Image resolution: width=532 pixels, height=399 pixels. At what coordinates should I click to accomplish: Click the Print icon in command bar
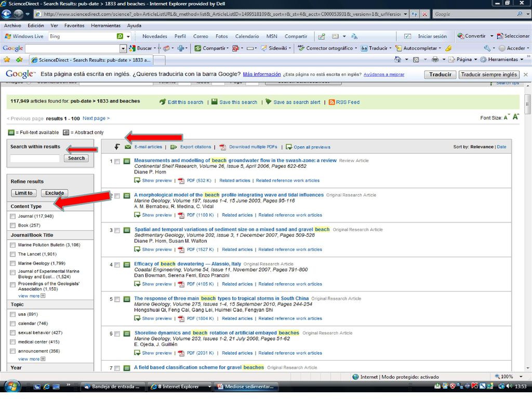click(435, 59)
